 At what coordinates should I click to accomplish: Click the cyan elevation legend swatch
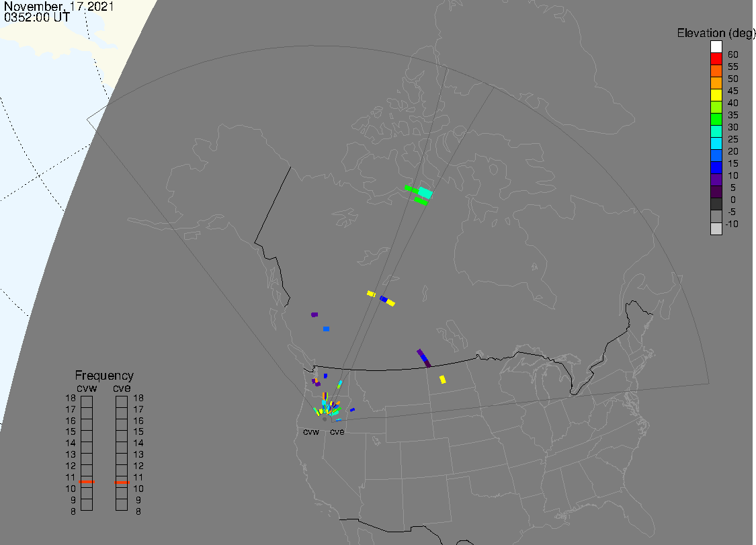[x=716, y=143]
